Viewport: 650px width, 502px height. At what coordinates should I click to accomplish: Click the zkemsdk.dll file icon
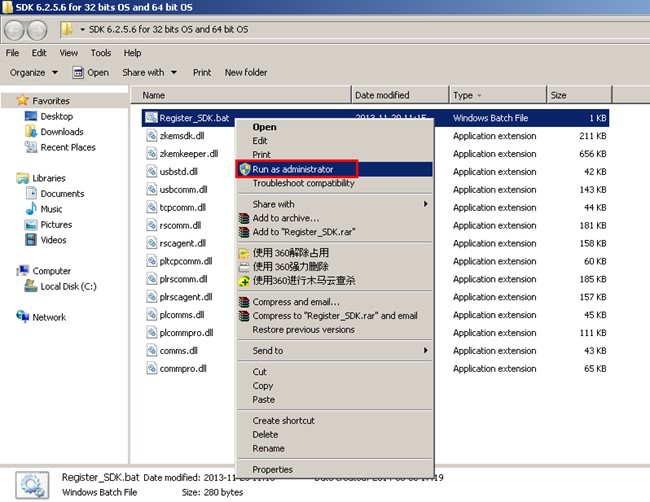150,136
